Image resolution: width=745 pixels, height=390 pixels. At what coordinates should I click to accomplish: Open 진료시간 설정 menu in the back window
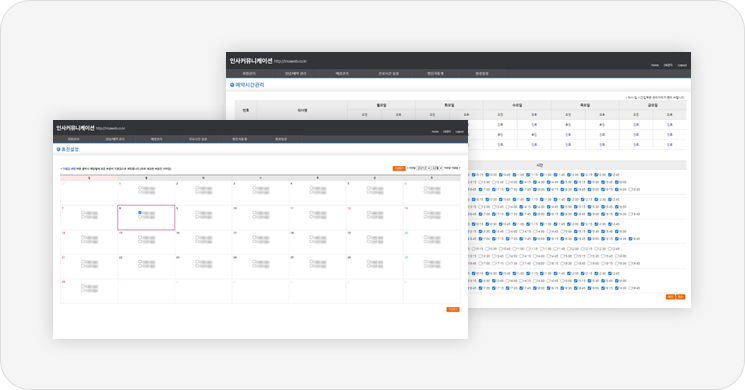point(389,74)
